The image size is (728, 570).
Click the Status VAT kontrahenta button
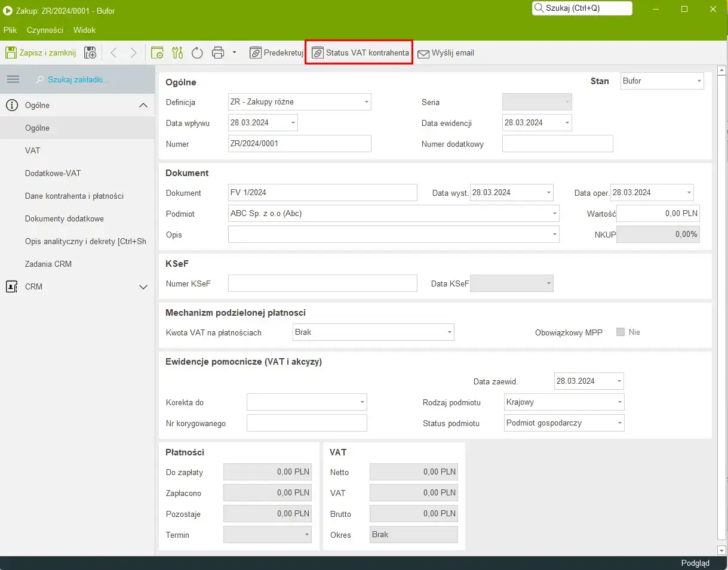pyautogui.click(x=360, y=53)
